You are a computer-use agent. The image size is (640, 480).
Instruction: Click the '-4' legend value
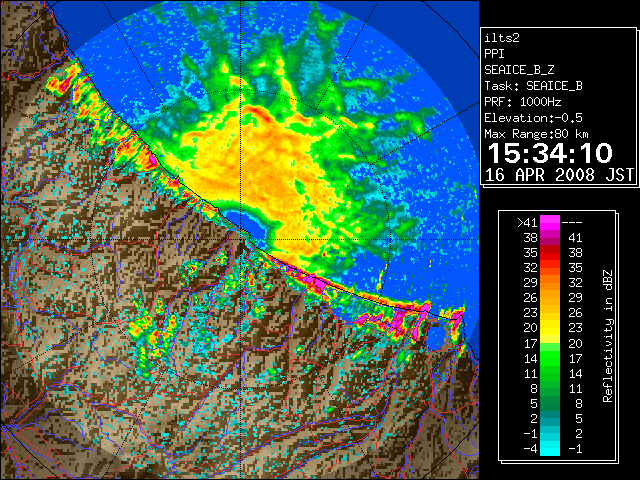[530, 448]
